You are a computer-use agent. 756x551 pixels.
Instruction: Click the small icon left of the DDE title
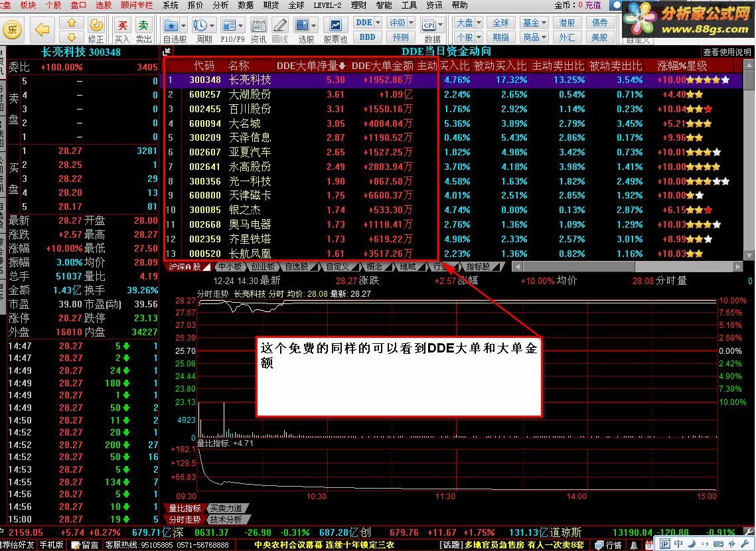point(167,52)
